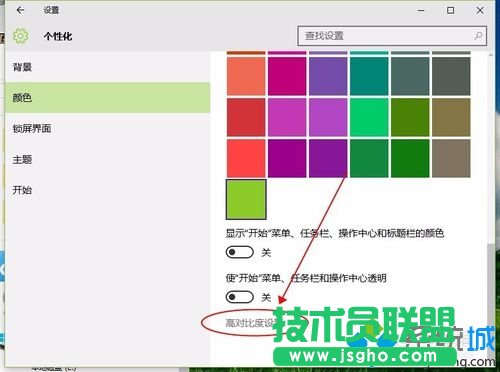Pick the selected lime green swatch
Screen dimensions: 500x372
[x=246, y=199]
